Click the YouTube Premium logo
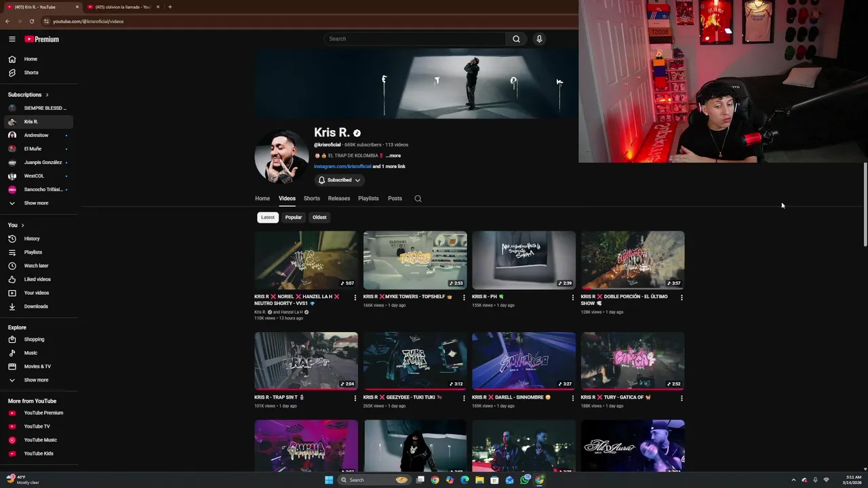868x488 pixels. [x=42, y=39]
